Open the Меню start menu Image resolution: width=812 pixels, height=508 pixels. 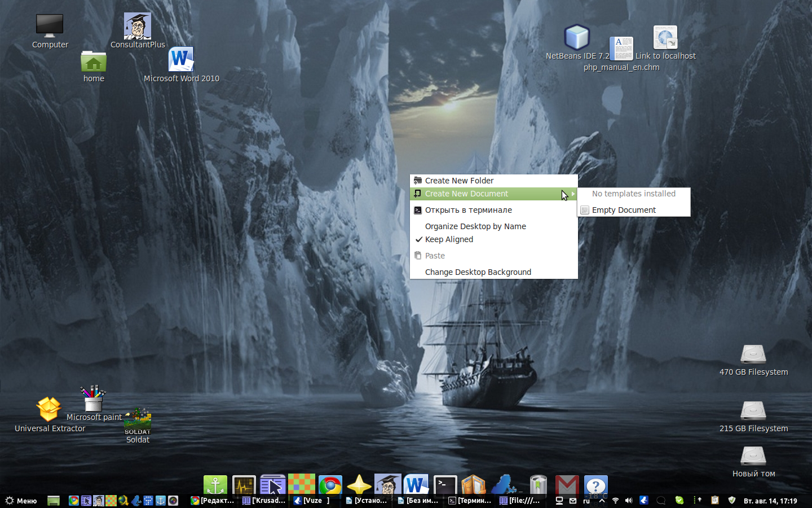[21, 501]
